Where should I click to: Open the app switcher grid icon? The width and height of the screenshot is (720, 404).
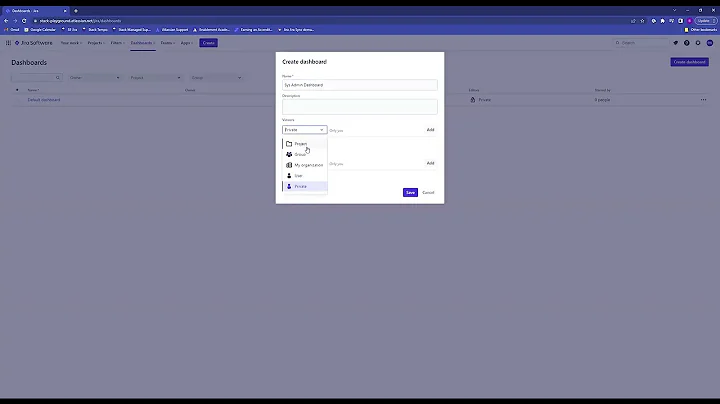[8, 43]
